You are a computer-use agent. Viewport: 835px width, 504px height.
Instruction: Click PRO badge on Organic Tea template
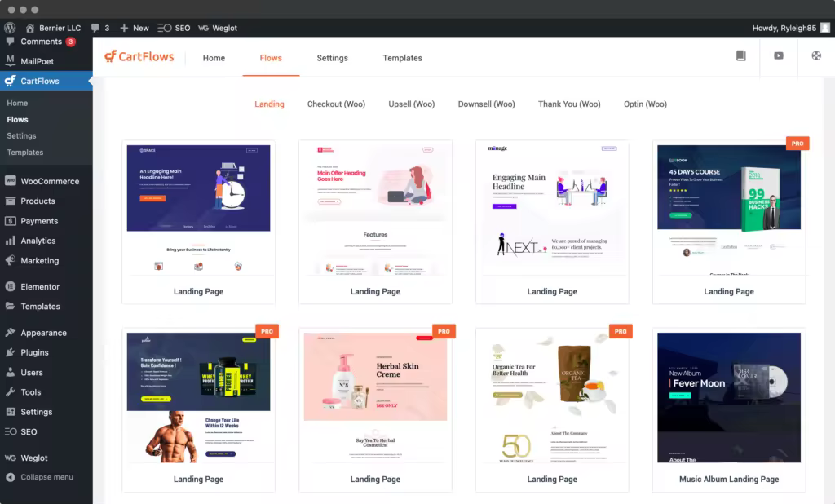click(x=621, y=331)
